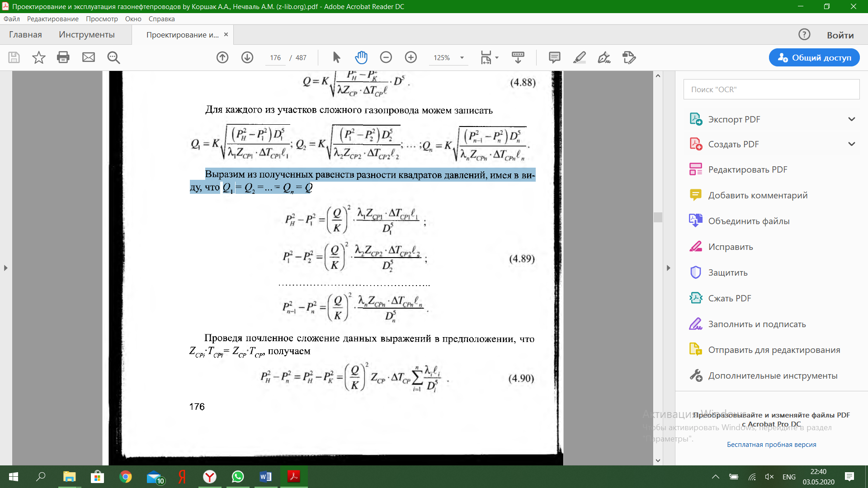Click the Поиск OCR search field

click(771, 89)
